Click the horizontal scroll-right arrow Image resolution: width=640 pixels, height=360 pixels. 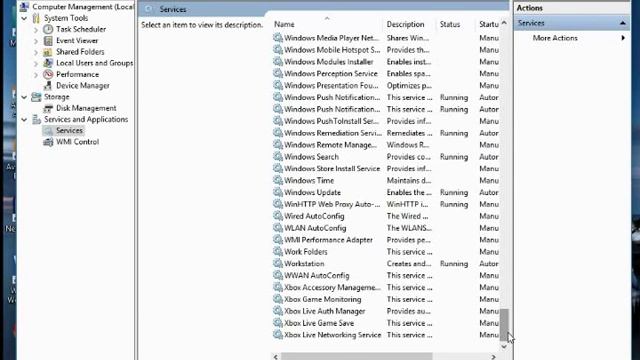[x=493, y=357]
